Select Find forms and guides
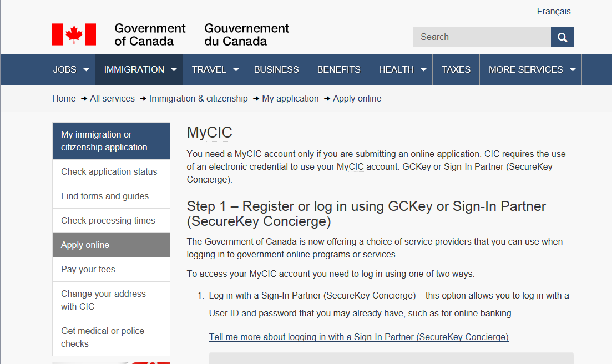This screenshot has width=612, height=364. 111,196
